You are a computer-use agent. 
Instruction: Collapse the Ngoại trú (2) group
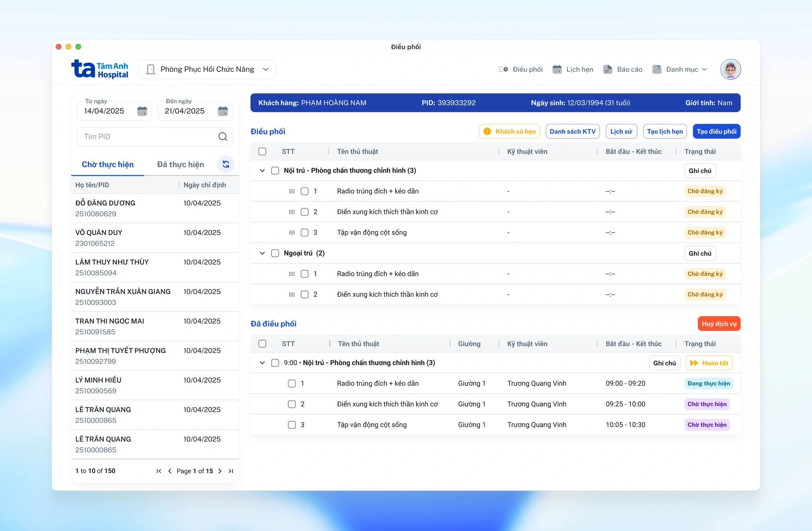click(262, 253)
